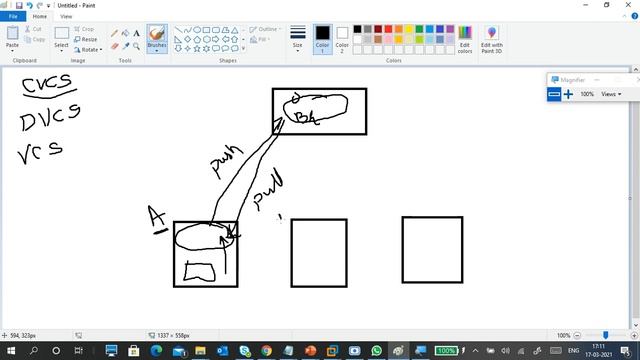
Task: Click the Resize button
Action: point(86,40)
